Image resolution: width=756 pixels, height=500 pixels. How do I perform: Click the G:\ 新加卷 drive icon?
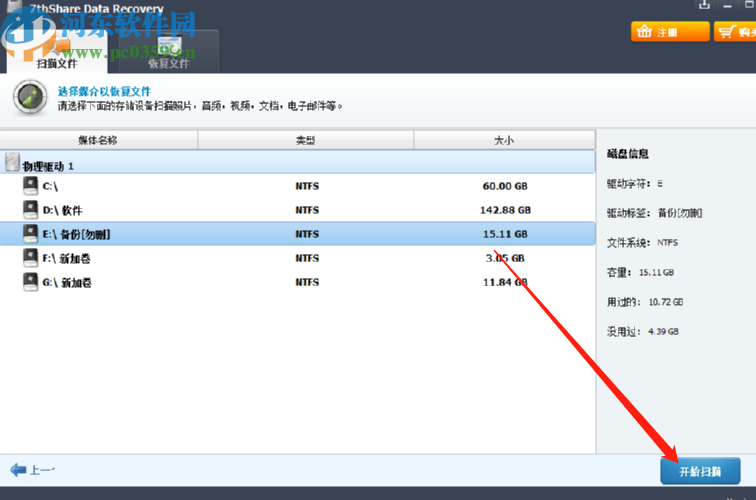click(30, 282)
